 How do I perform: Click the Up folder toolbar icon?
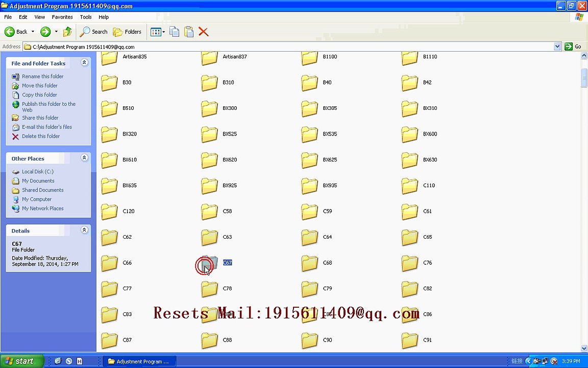click(67, 32)
